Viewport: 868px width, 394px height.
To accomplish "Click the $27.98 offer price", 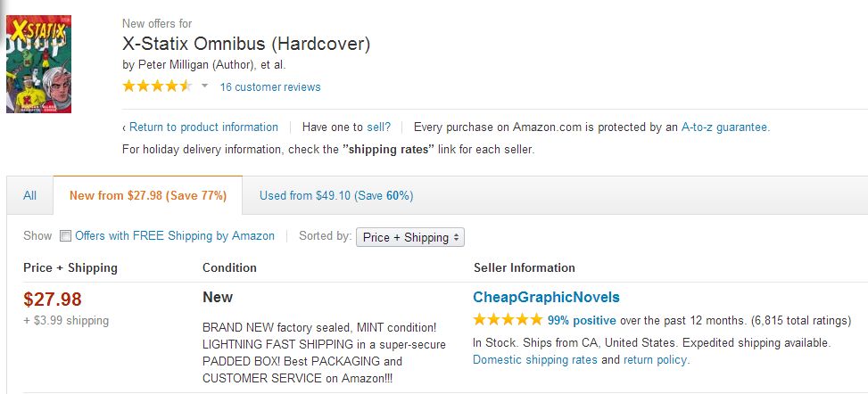I will (53, 300).
